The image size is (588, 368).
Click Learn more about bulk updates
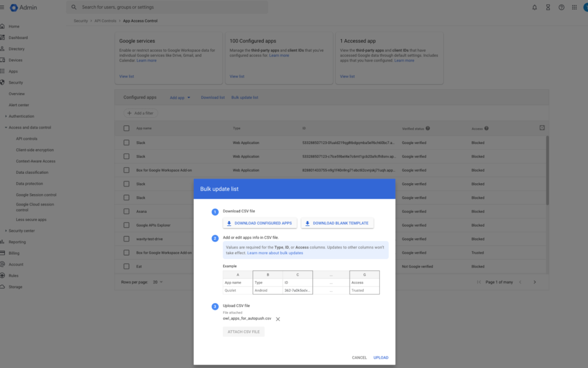pyautogui.click(x=275, y=253)
